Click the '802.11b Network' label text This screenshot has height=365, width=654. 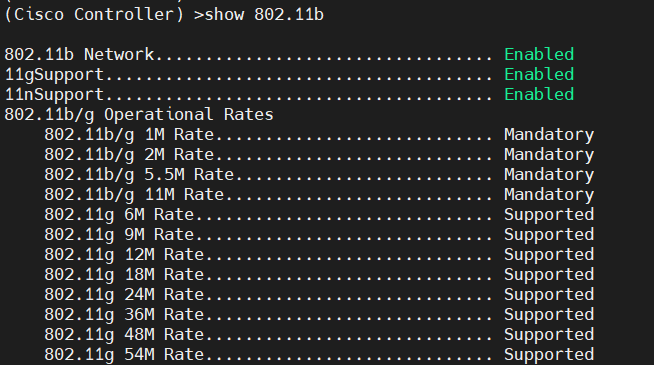[x=79, y=55]
